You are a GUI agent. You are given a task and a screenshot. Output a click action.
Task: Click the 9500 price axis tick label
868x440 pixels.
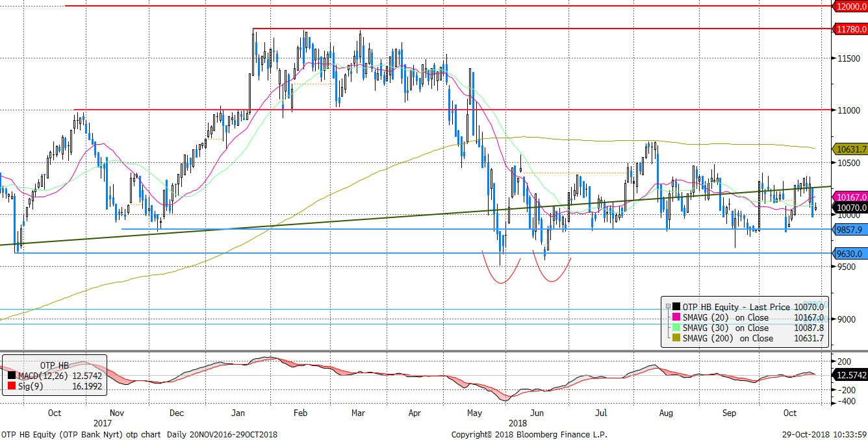(x=845, y=267)
